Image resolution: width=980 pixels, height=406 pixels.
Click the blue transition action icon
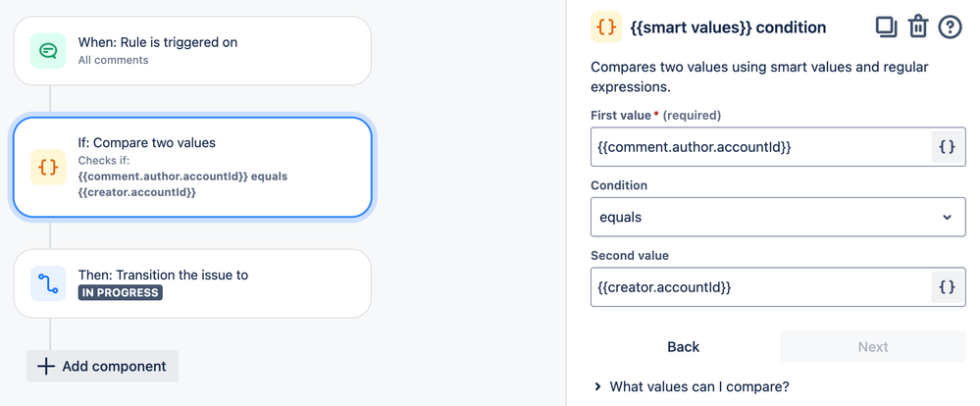click(48, 283)
